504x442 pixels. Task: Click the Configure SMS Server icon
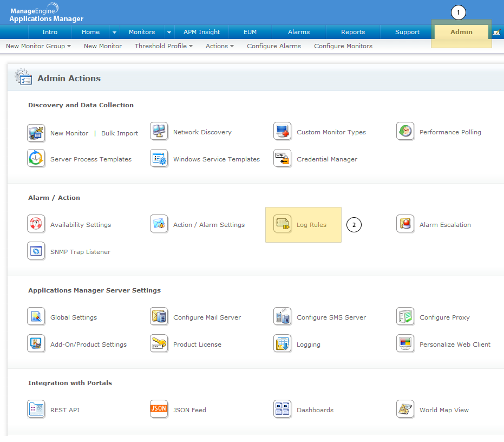coord(282,317)
